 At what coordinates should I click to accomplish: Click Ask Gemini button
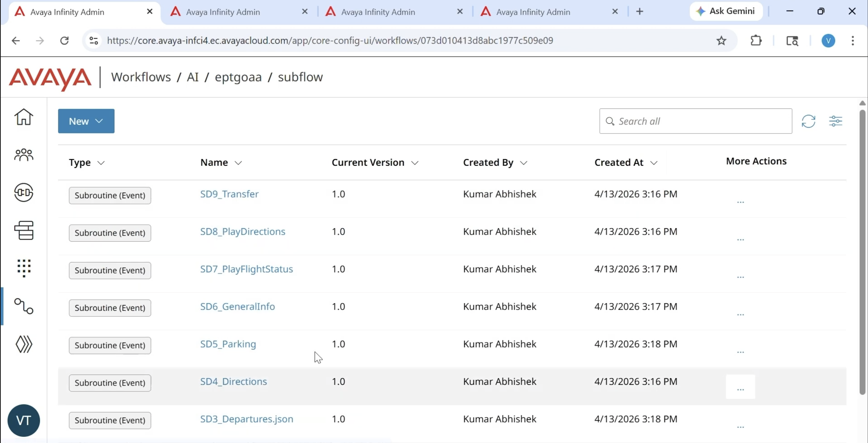click(x=726, y=11)
